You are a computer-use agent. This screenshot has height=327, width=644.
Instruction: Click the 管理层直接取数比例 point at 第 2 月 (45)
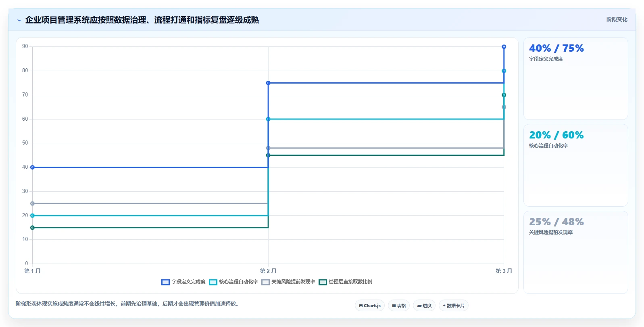coord(268,155)
